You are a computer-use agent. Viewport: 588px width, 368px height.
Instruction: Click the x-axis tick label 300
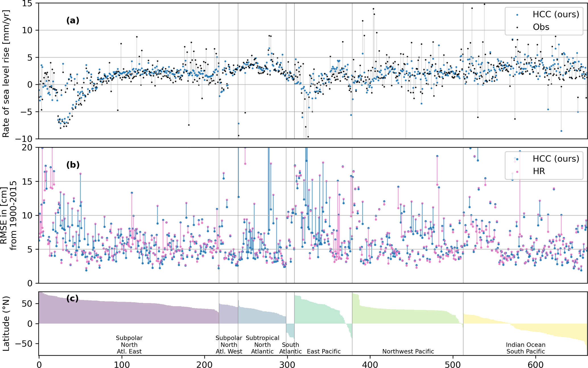[x=287, y=365]
